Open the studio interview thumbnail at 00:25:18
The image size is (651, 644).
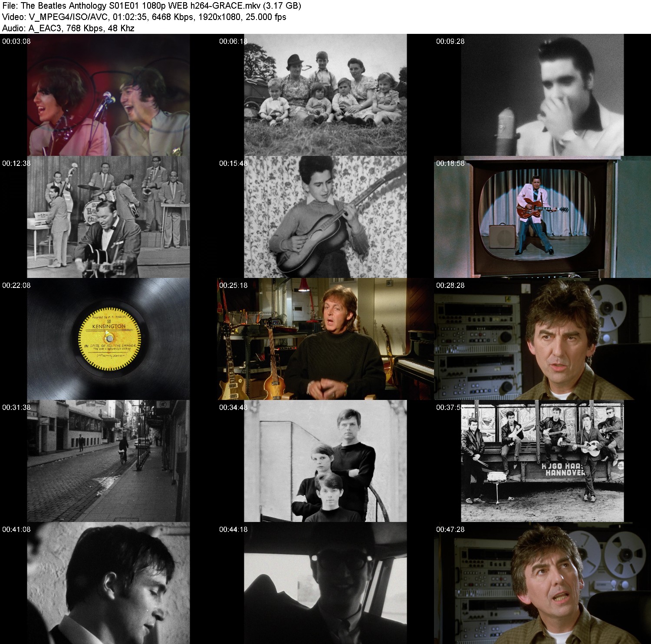[325, 339]
